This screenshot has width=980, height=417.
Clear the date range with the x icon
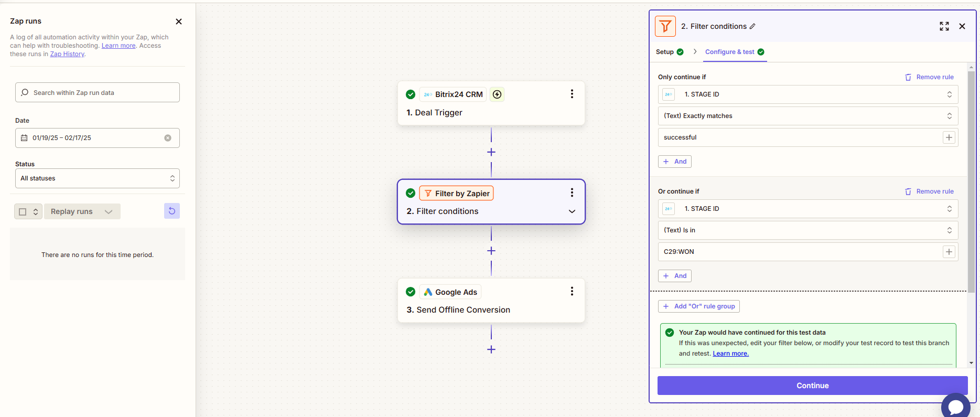pos(168,138)
